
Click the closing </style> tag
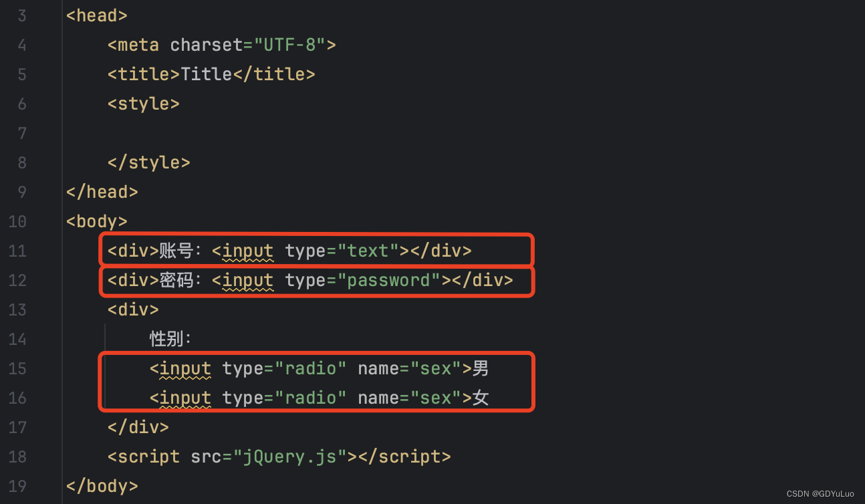tap(149, 162)
